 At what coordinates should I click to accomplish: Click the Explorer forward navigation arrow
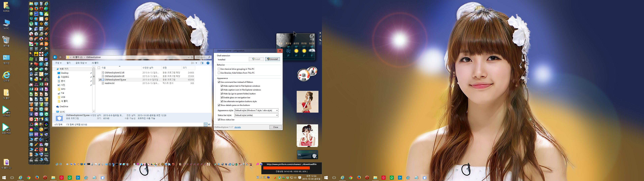[x=60, y=57]
